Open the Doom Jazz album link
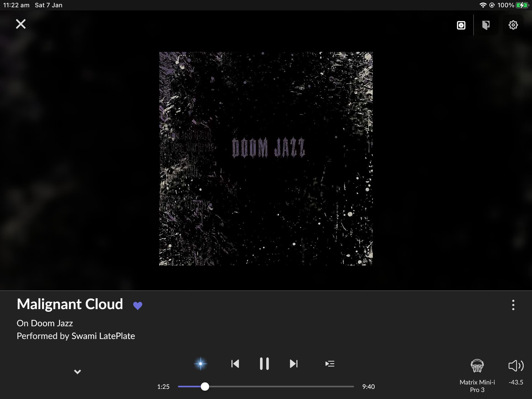Image resolution: width=532 pixels, height=399 pixels. 52,323
